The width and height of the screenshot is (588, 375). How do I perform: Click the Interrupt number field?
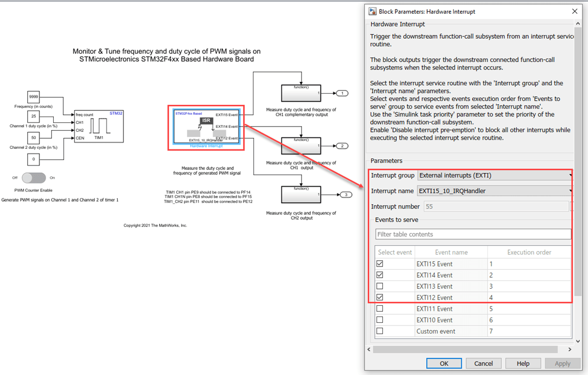pyautogui.click(x=496, y=206)
